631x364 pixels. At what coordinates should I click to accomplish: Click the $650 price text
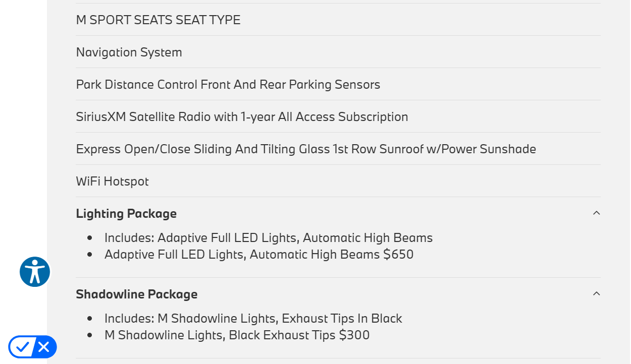(x=398, y=255)
